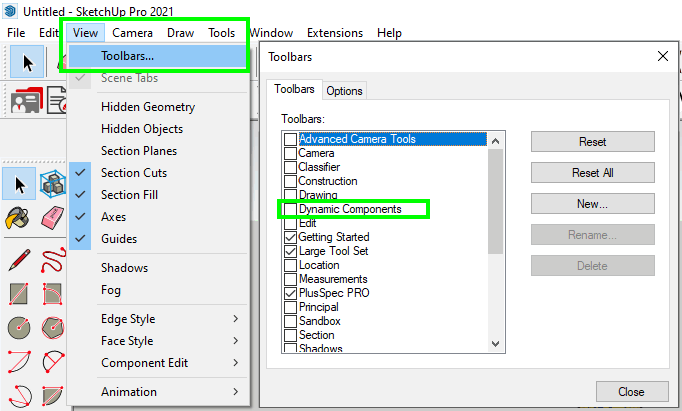682x411 pixels.
Task: Enable Advanced Camera Tools toolbar checkbox
Action: coord(290,139)
